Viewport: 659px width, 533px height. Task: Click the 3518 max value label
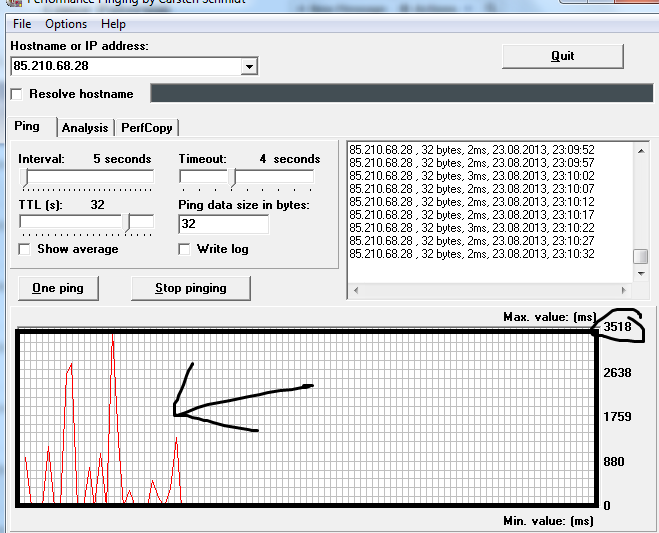(x=617, y=327)
